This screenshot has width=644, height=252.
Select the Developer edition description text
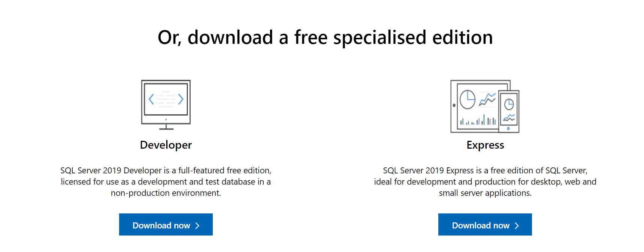(165, 182)
